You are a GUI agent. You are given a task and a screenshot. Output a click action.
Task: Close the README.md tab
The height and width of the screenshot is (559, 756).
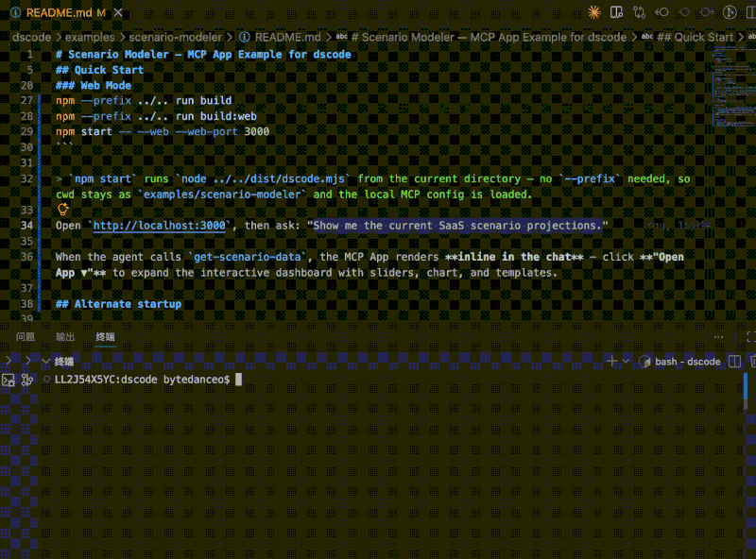(118, 12)
